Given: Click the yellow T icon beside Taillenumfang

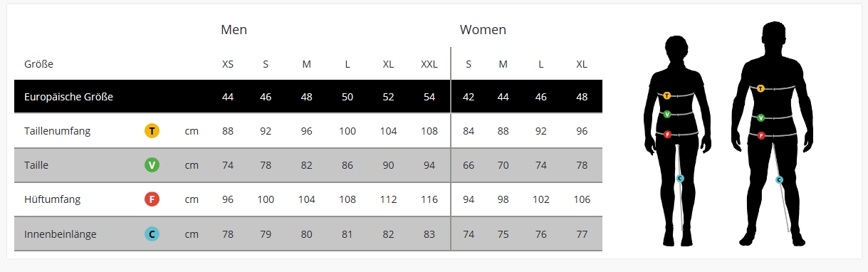Looking at the screenshot, I should pos(152,131).
